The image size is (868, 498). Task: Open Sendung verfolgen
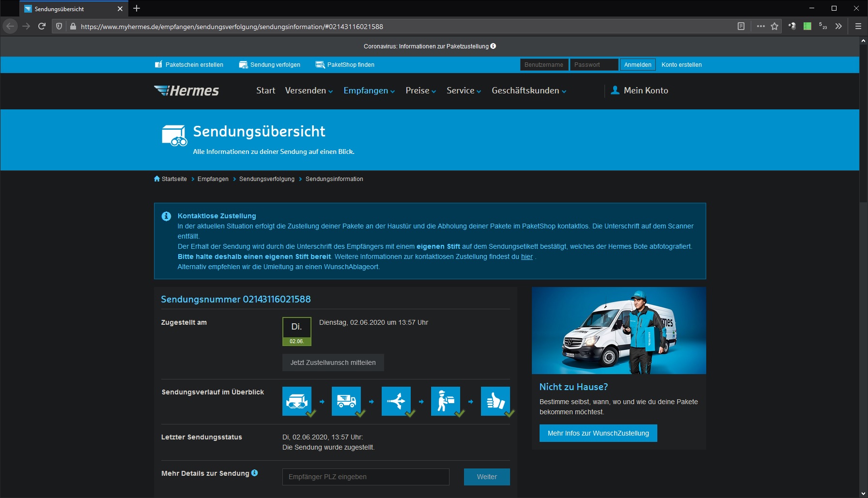(270, 65)
